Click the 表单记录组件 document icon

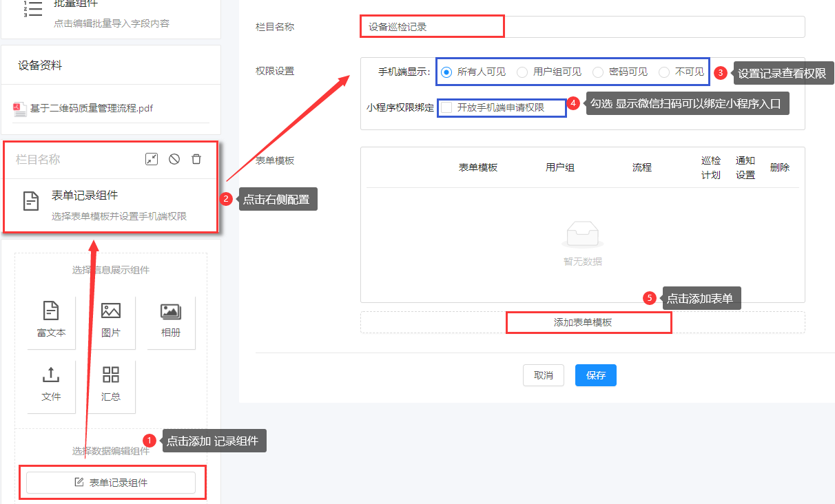pos(30,201)
